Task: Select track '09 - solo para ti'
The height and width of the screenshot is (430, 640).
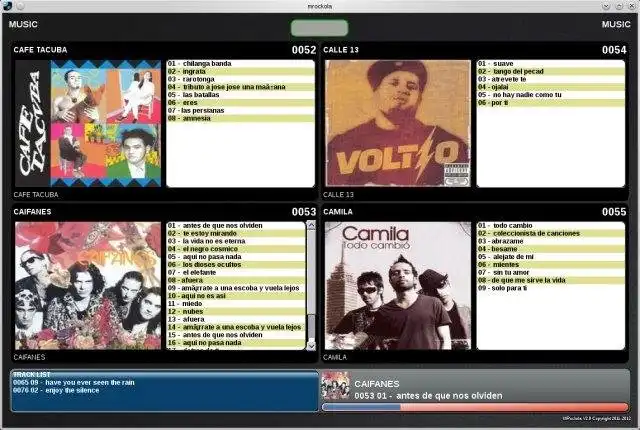Action: point(551,288)
